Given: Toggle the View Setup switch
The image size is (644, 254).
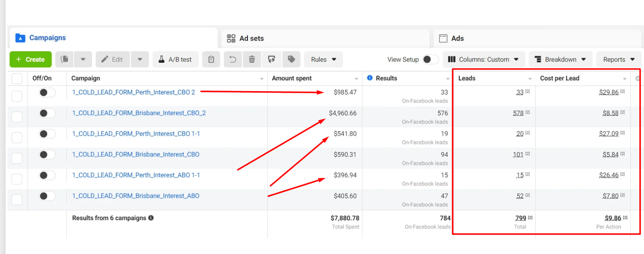Looking at the screenshot, I should pos(429,59).
